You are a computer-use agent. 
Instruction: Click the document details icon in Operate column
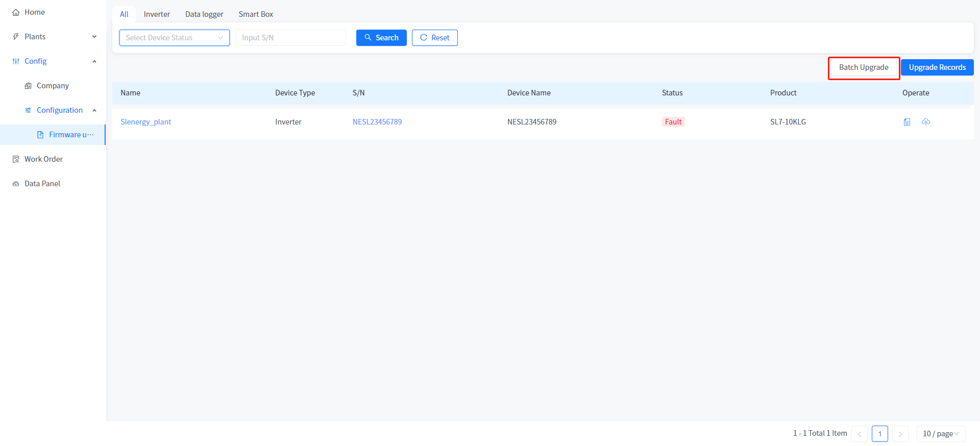tap(907, 122)
